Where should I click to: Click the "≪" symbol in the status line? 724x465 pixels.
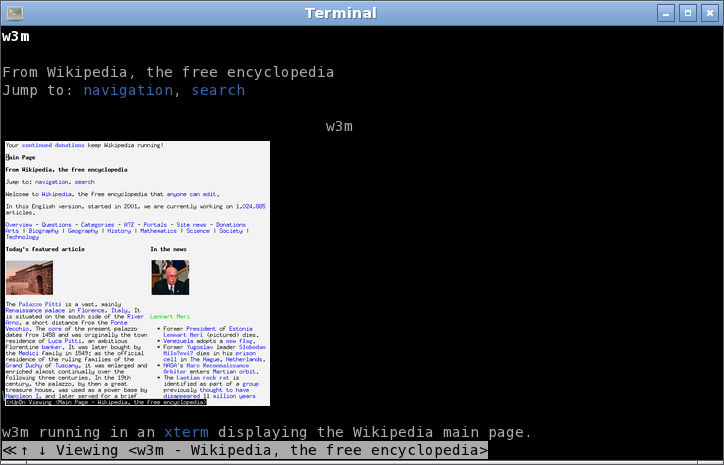pyautogui.click(x=9, y=450)
